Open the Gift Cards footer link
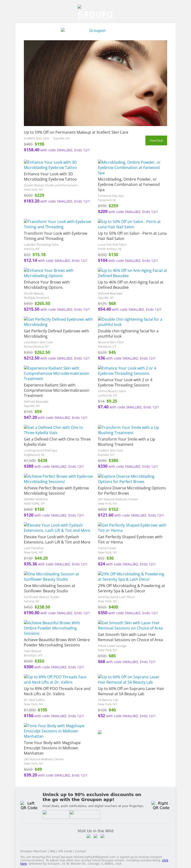Screen dimensions: 191x868 [65, 851]
